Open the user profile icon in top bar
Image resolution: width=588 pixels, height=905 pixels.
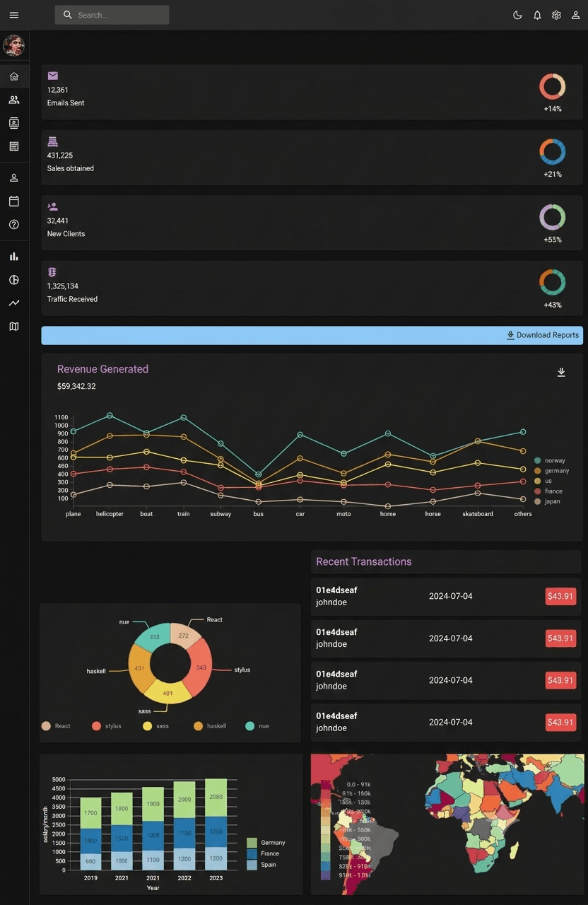click(x=575, y=15)
